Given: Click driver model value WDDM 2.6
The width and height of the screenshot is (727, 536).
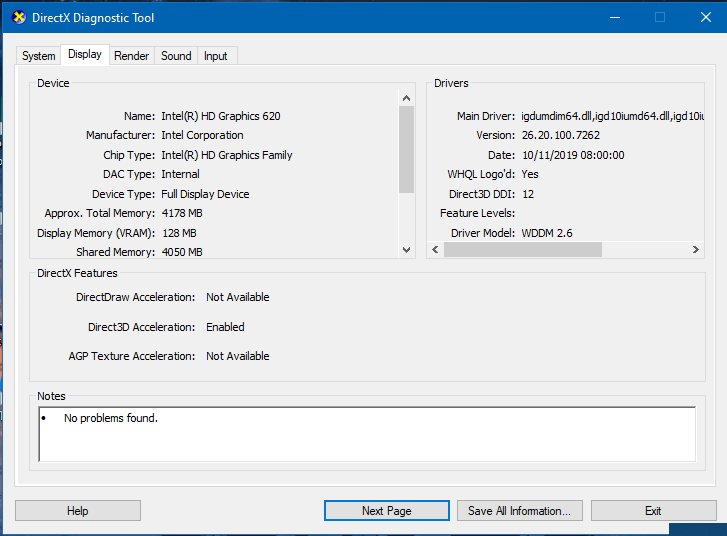Looking at the screenshot, I should pos(547,233).
